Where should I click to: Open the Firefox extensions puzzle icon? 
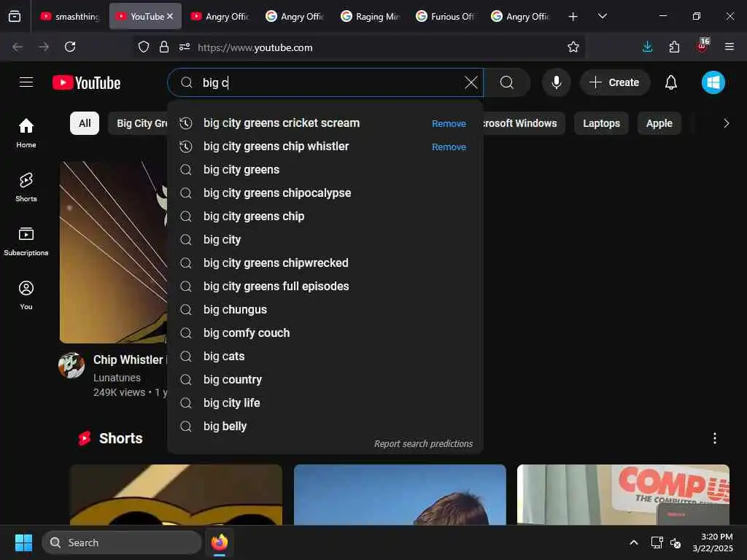point(674,47)
